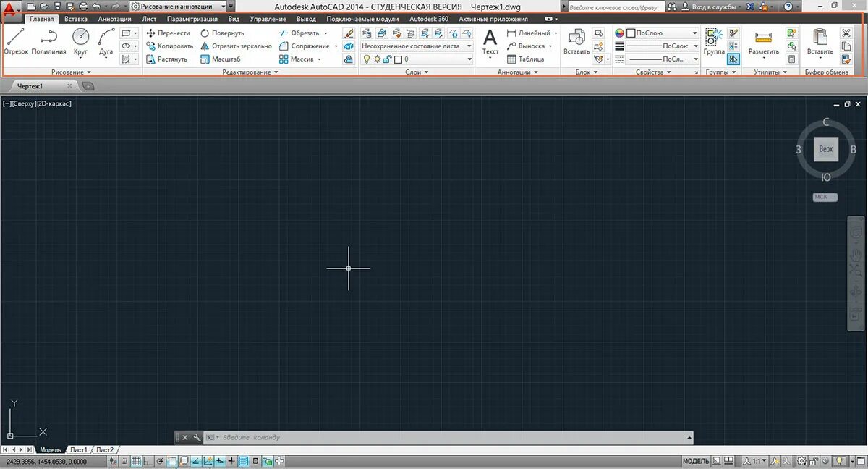This screenshot has height=469, width=868.
Task: Click the [2D-каркас] visual style label
Action: click(x=54, y=104)
